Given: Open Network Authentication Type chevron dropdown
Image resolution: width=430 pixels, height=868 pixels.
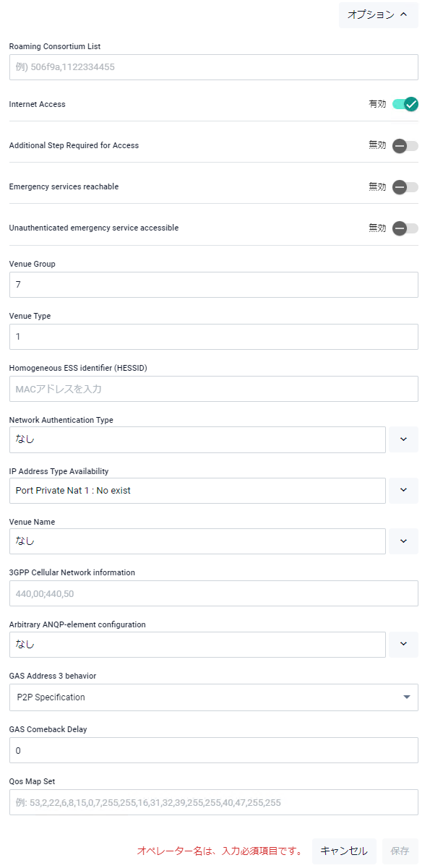Looking at the screenshot, I should (403, 439).
